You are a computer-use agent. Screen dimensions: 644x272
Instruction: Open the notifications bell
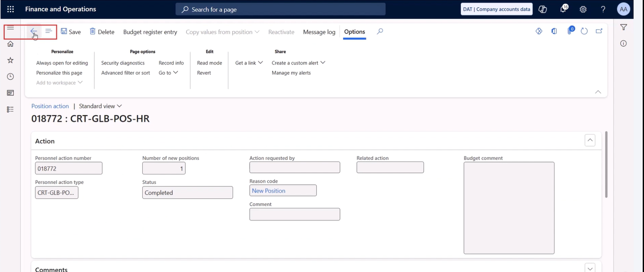pos(563,9)
